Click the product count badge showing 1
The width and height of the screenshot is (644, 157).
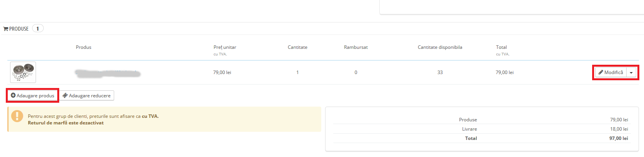point(38,29)
